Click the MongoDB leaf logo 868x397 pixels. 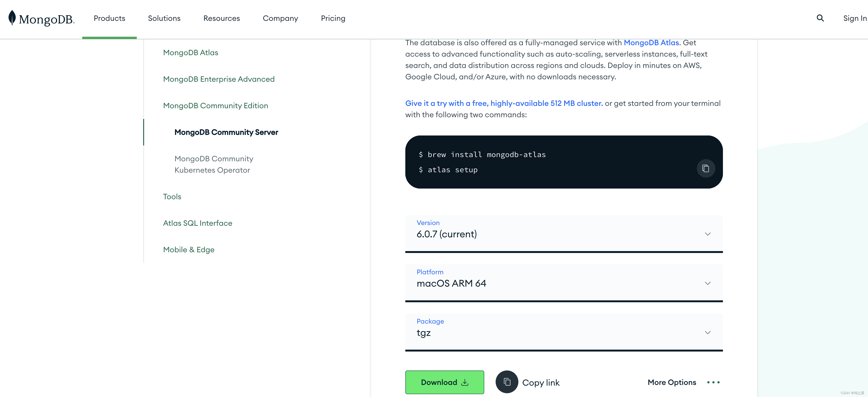[x=12, y=18]
